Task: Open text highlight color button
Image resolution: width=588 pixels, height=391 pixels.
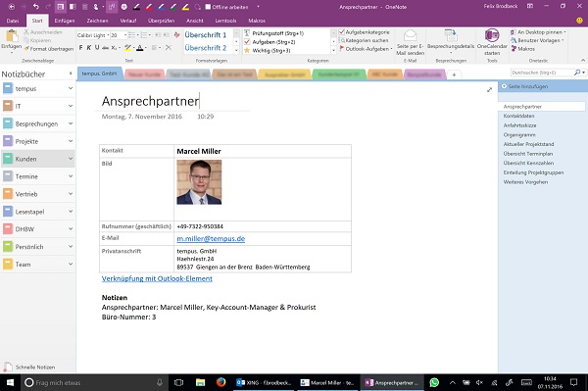Action: tap(127, 48)
